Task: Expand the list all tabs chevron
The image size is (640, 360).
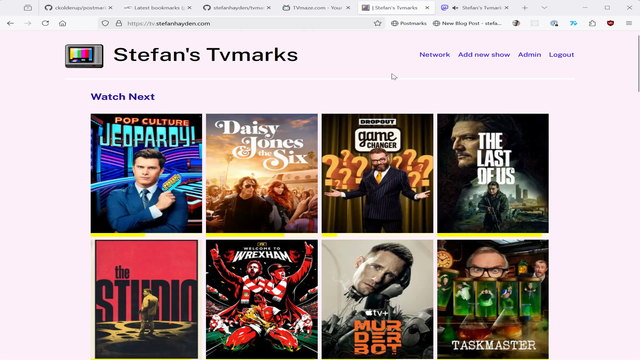Action: pyautogui.click(x=544, y=8)
